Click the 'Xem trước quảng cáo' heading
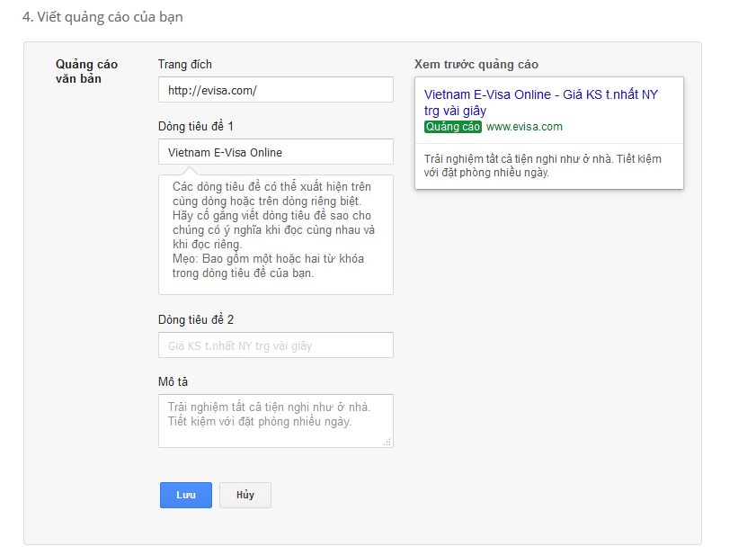This screenshot has height=555, width=756. [x=476, y=65]
